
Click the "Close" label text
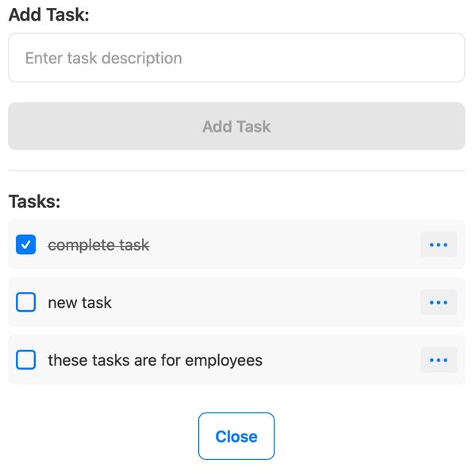[x=236, y=436]
